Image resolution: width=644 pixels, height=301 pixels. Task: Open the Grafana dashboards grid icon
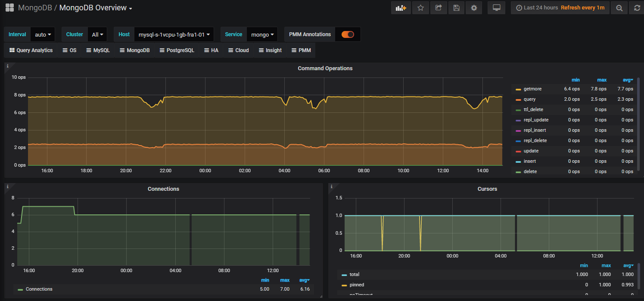(x=9, y=8)
